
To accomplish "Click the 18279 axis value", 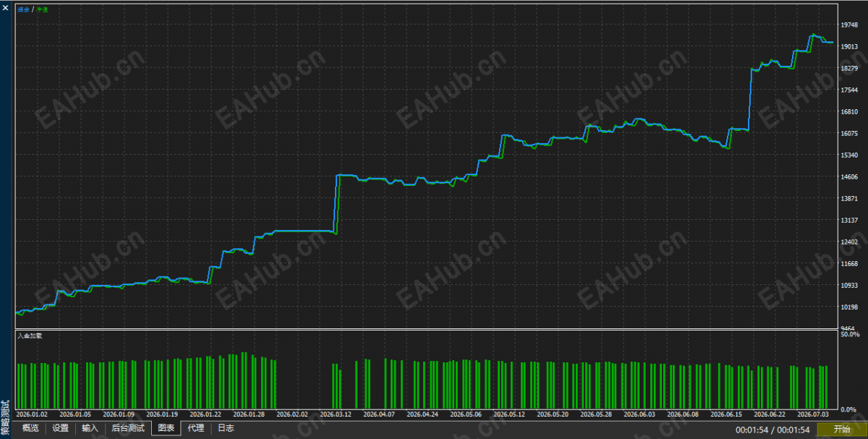I will point(849,68).
